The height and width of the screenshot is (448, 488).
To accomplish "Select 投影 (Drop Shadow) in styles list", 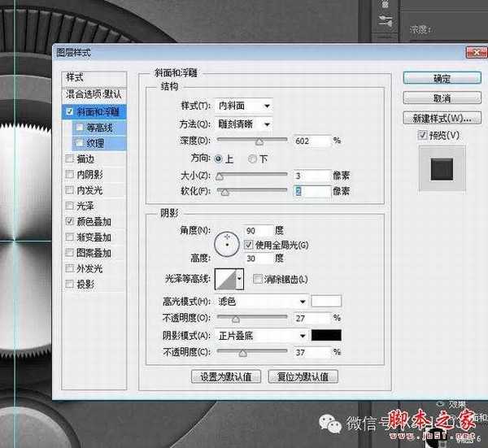I will click(x=85, y=284).
